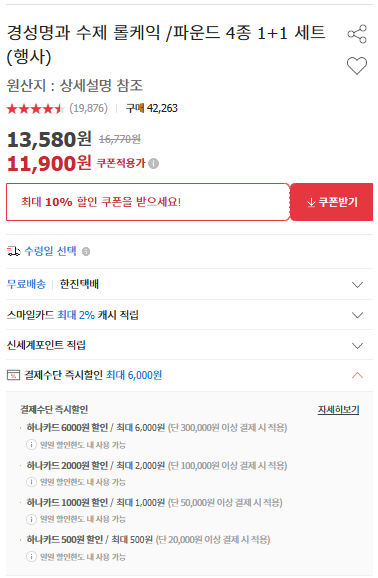
Task: Click the star rating review count
Action: click(89, 108)
